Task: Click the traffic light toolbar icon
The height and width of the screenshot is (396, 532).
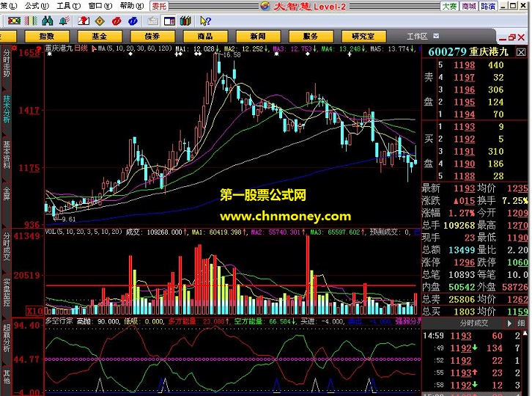Action: (x=14, y=21)
